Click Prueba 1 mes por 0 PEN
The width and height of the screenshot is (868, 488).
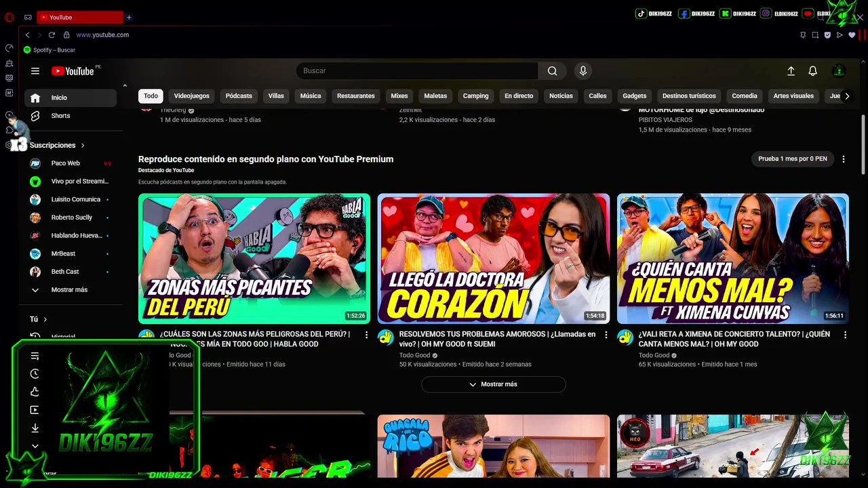(793, 159)
